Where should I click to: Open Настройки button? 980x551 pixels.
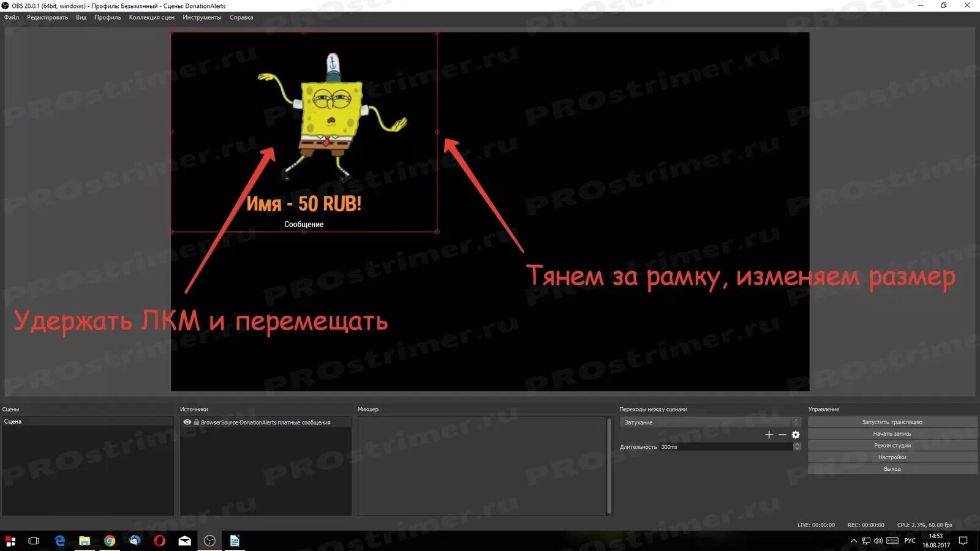coord(892,457)
